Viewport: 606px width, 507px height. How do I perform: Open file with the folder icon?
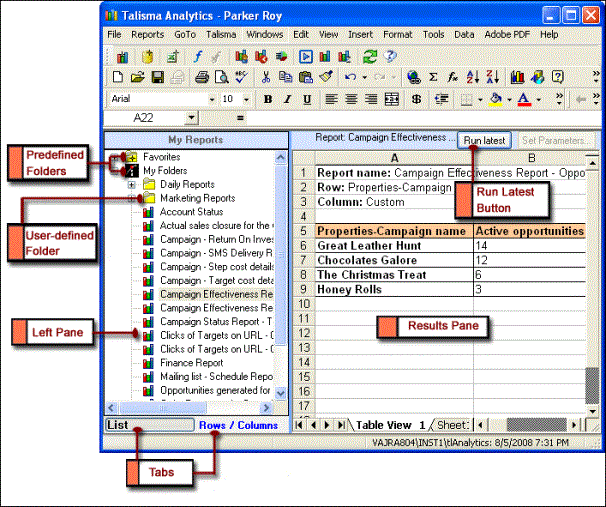pyautogui.click(x=138, y=77)
